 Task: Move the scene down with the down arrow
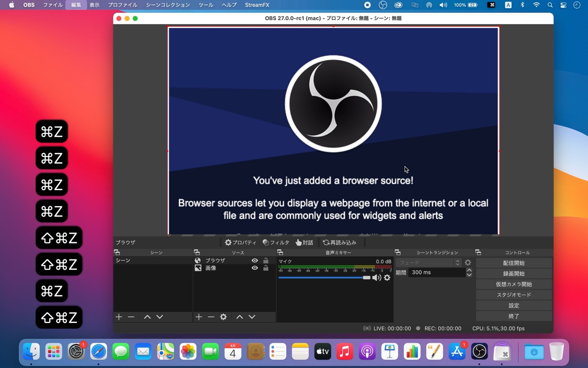[160, 317]
